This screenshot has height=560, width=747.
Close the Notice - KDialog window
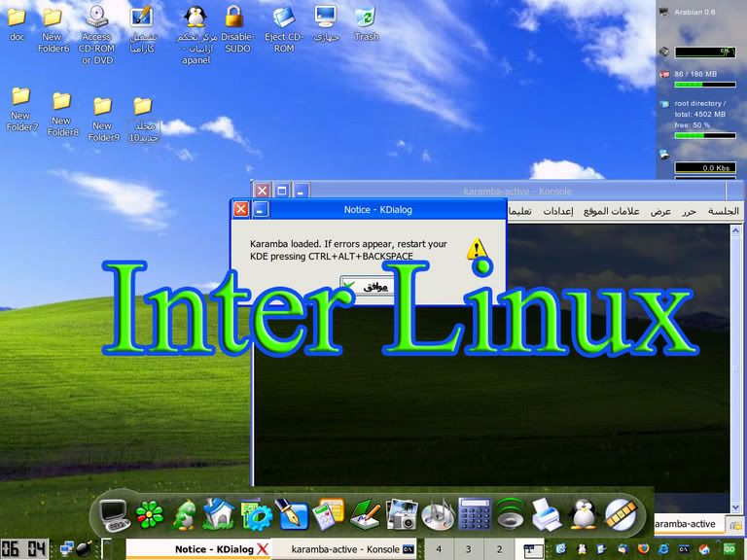[x=241, y=209]
